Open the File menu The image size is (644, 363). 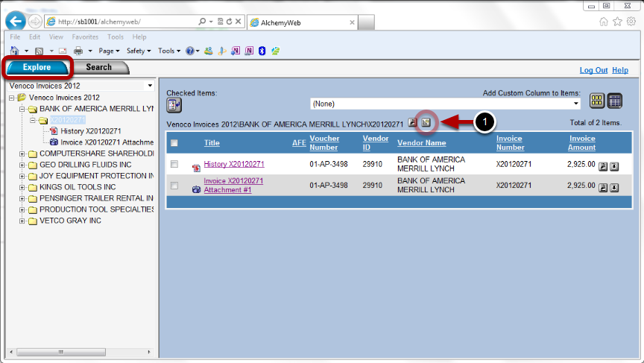[15, 37]
